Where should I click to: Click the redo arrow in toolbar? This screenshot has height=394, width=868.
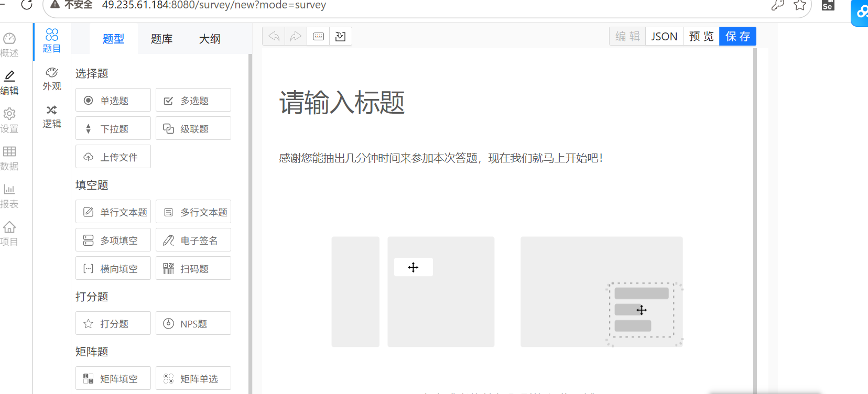coord(296,36)
